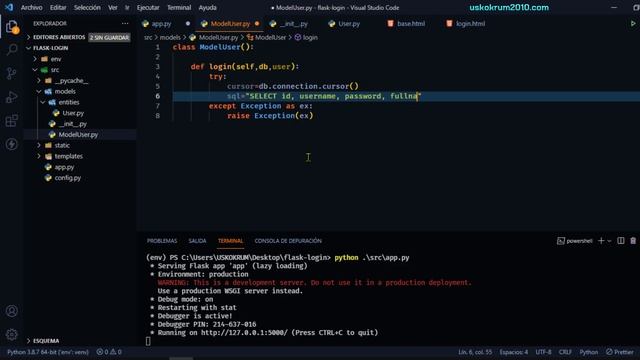Open the Extensions view
The width and height of the screenshot is (640, 360).
(x=12, y=121)
